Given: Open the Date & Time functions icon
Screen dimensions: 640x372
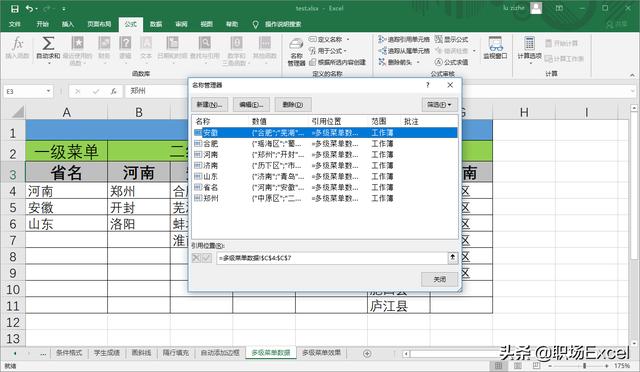Looking at the screenshot, I should 172,43.
